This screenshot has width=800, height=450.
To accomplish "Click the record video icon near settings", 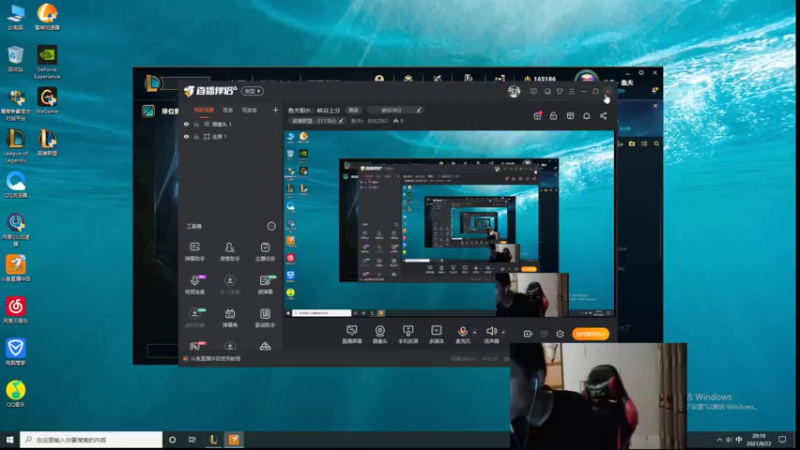I will pyautogui.click(x=528, y=334).
